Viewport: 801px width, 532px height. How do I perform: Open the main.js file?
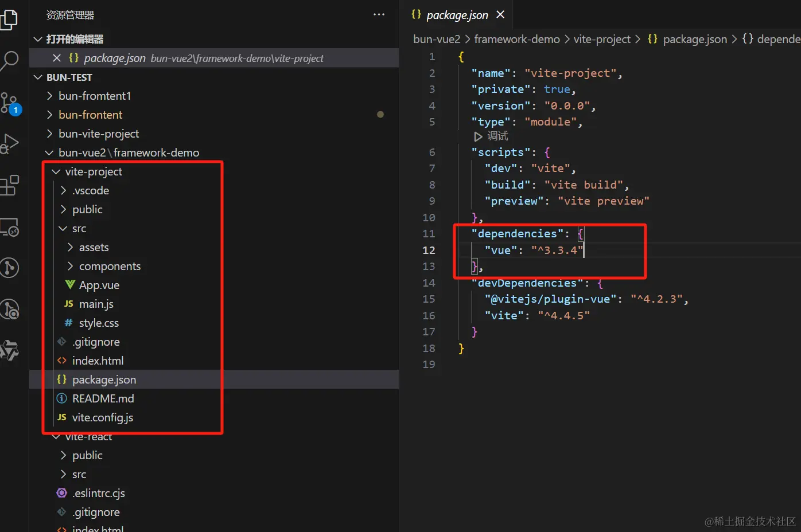[x=96, y=304]
